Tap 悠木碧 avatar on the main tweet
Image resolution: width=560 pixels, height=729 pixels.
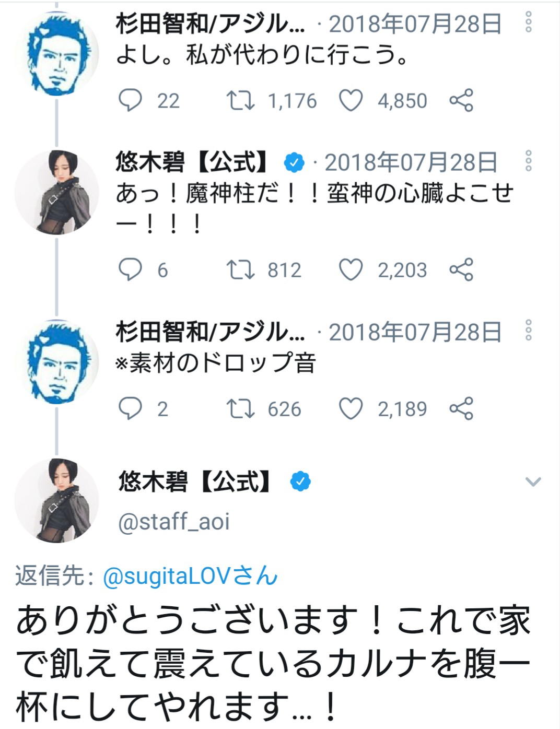56,500
